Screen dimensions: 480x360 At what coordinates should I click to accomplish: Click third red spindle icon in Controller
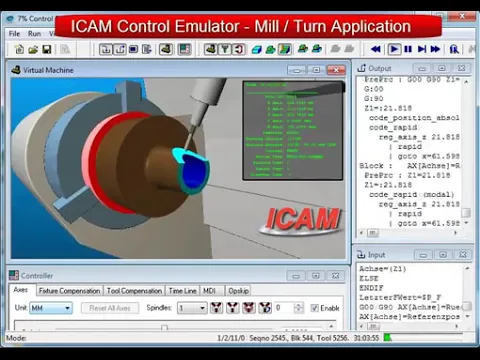[x=249, y=308]
